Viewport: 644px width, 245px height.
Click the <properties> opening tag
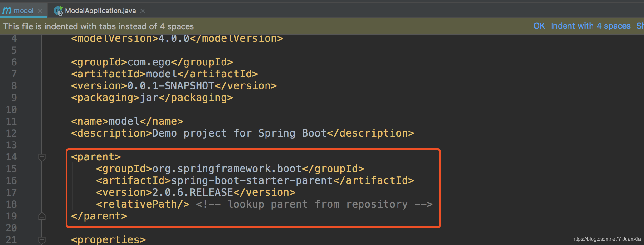pyautogui.click(x=108, y=240)
